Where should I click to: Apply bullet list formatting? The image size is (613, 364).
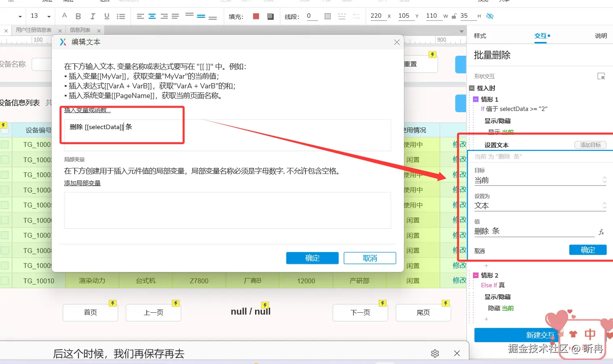(x=121, y=16)
